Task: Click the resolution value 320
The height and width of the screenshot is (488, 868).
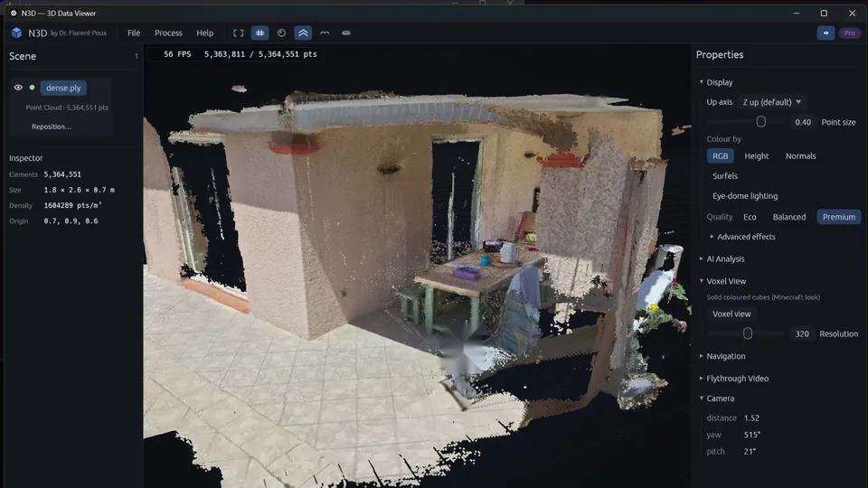Action: pos(802,334)
